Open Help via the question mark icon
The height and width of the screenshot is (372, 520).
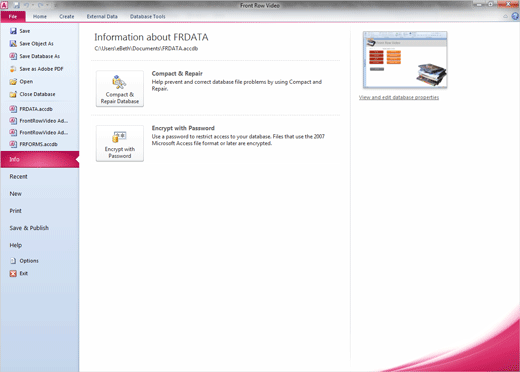[515, 16]
